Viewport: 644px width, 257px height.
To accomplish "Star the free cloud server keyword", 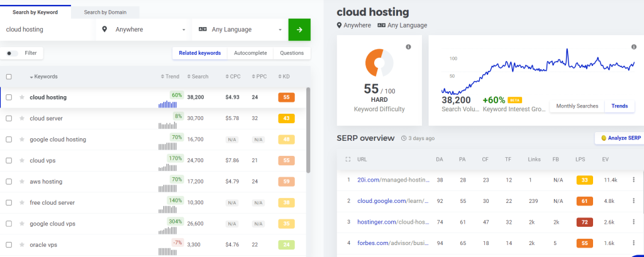I will 22,202.
